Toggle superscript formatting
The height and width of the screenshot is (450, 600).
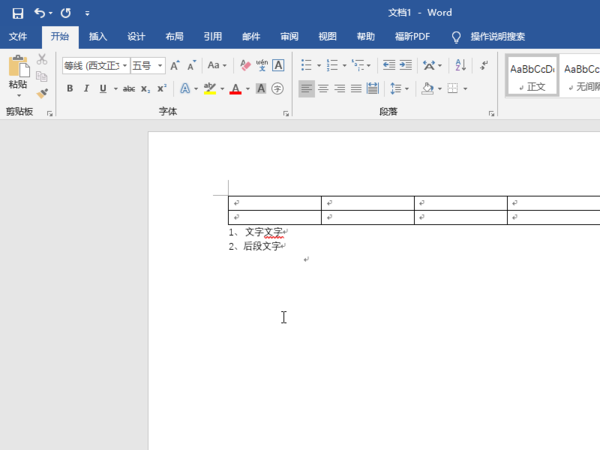[162, 89]
